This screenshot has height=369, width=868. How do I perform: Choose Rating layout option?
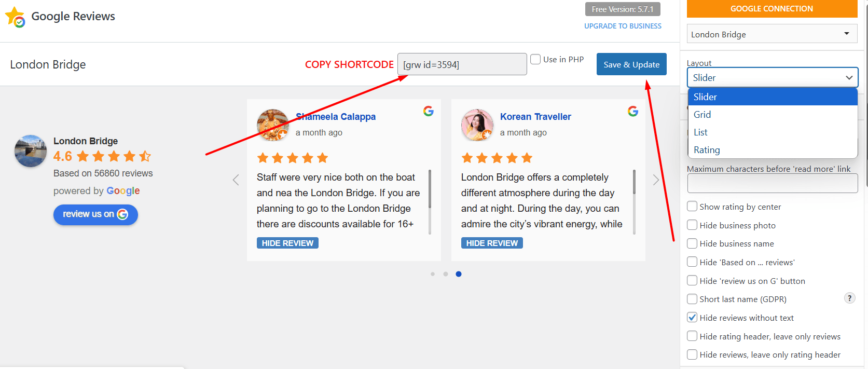(773, 149)
